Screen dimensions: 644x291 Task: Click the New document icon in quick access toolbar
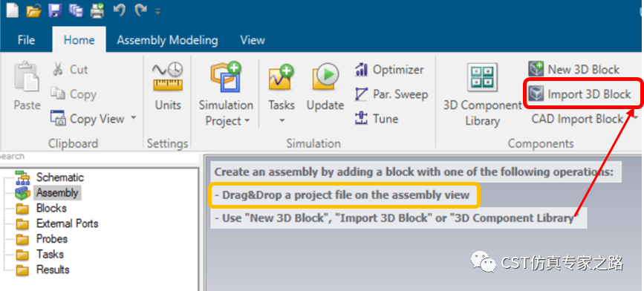tap(13, 10)
